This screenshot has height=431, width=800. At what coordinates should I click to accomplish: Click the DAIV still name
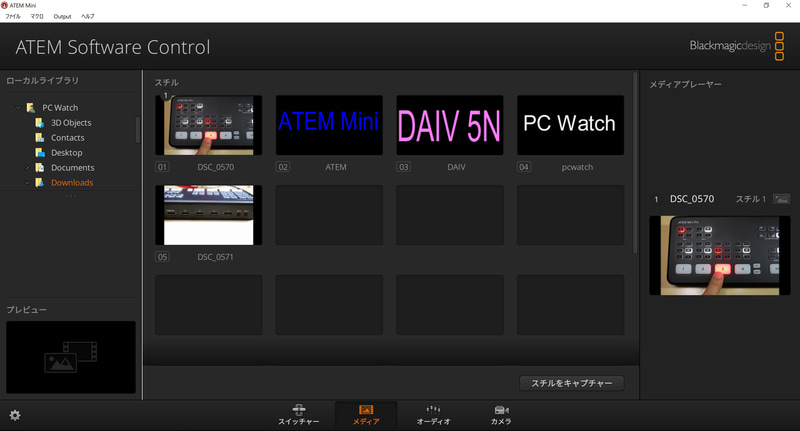456,167
